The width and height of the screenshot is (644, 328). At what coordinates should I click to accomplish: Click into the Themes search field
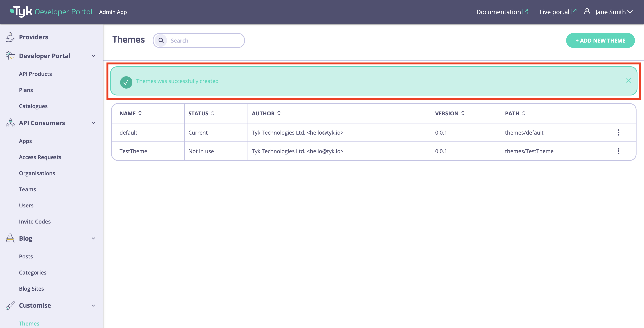coord(205,40)
